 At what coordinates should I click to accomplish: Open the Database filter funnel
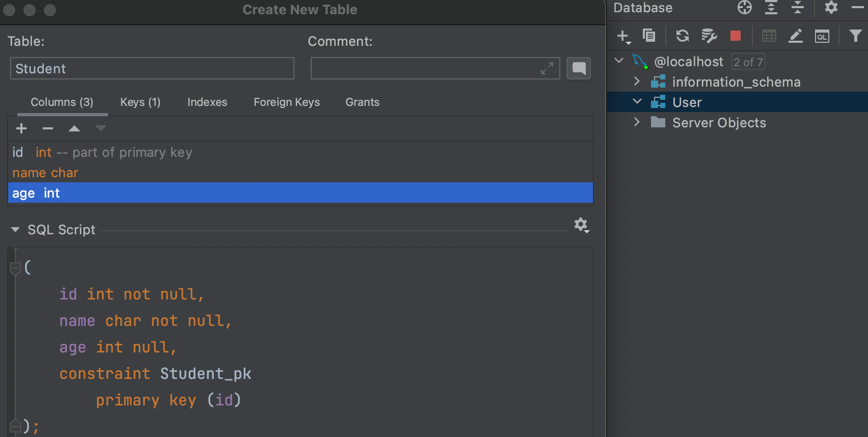pos(856,36)
